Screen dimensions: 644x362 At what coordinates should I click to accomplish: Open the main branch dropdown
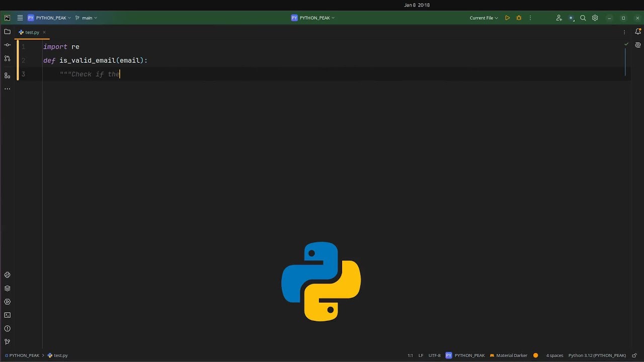(x=86, y=18)
